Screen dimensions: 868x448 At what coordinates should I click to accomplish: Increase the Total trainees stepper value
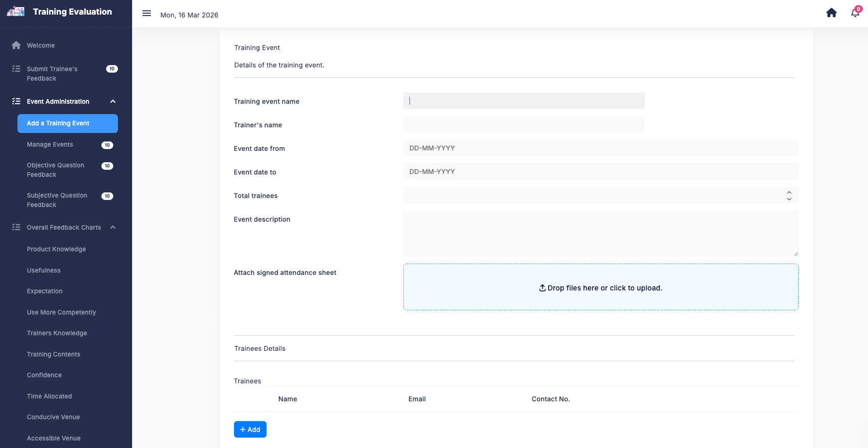tap(789, 192)
